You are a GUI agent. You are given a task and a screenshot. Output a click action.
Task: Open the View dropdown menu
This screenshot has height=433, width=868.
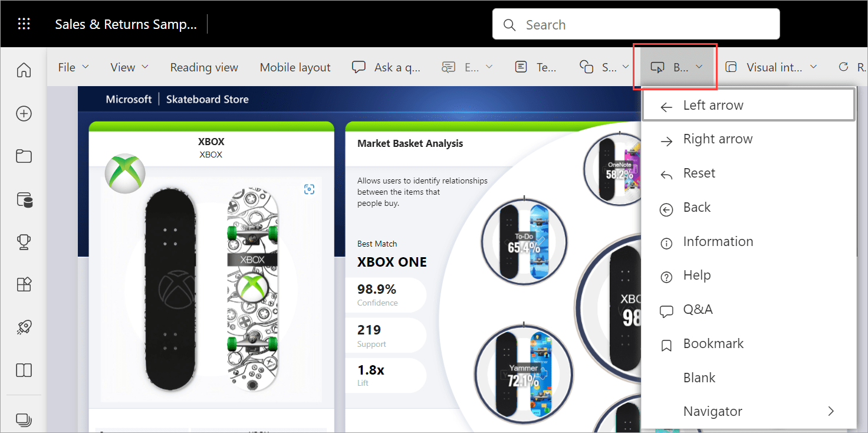(128, 67)
